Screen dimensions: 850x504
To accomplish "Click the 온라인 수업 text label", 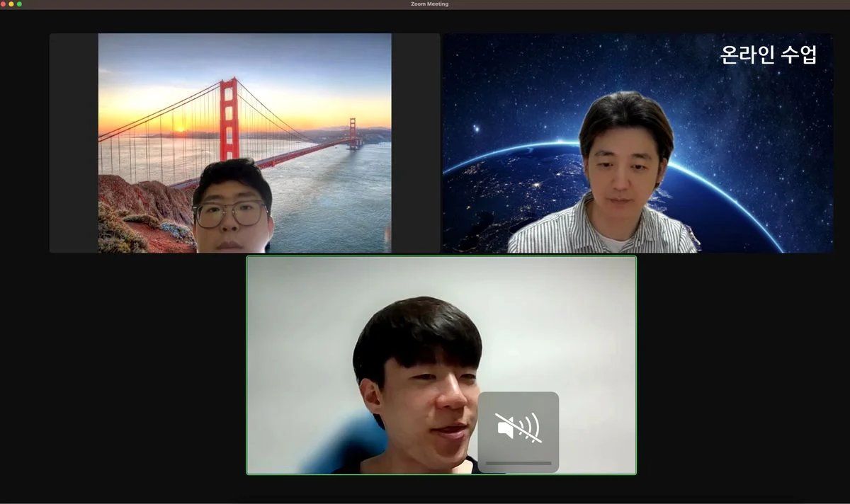I will click(x=768, y=55).
